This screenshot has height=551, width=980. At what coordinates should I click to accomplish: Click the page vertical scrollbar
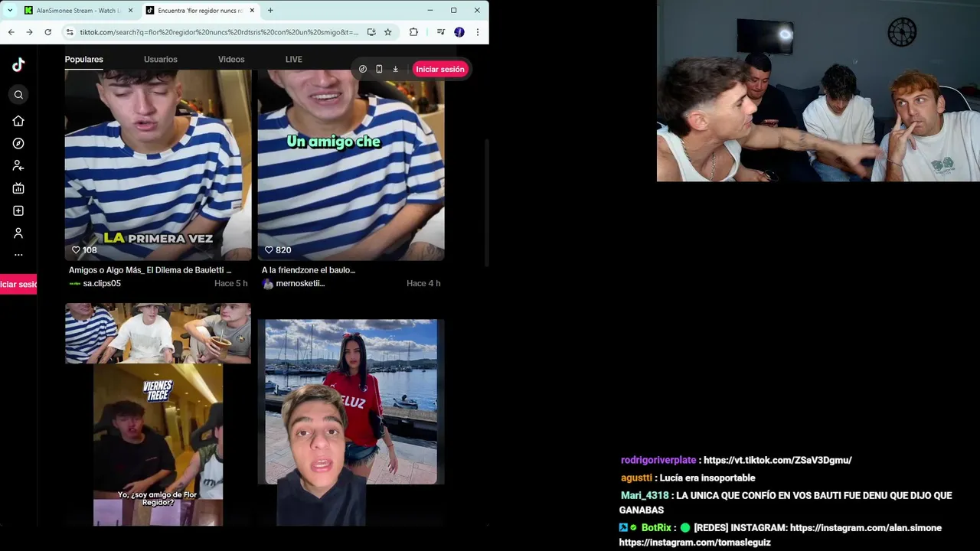click(x=486, y=203)
